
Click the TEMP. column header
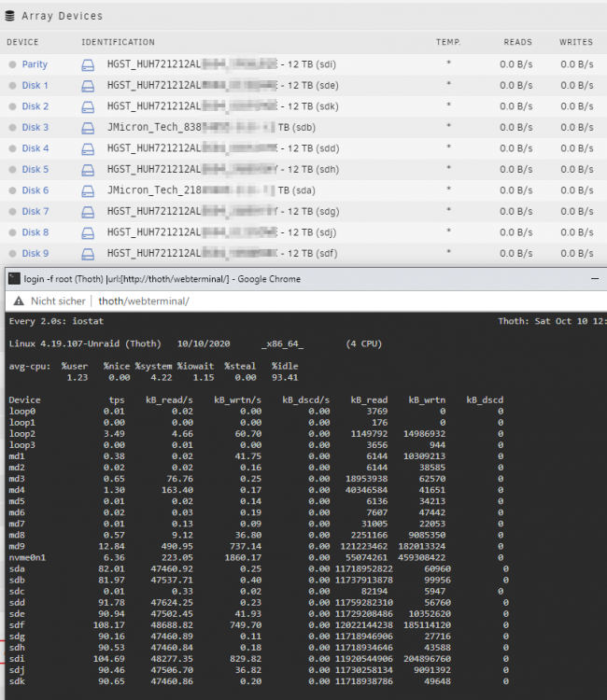pyautogui.click(x=448, y=42)
